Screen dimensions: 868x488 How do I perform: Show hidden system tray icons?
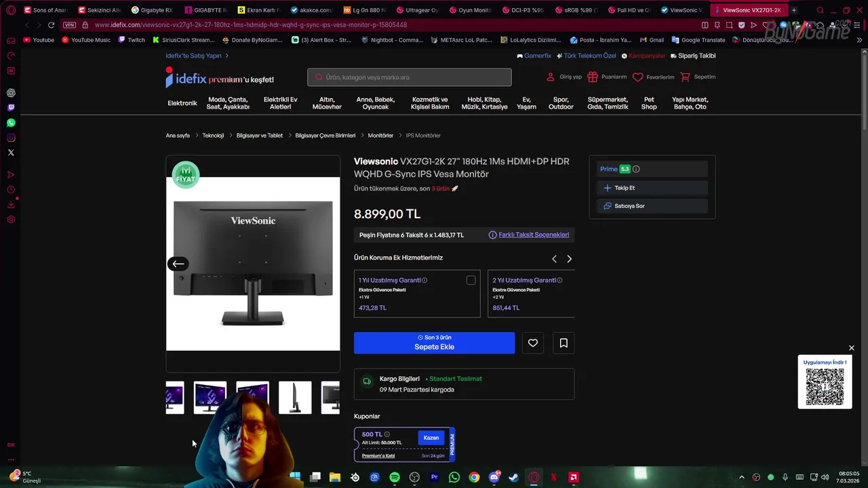click(x=741, y=477)
